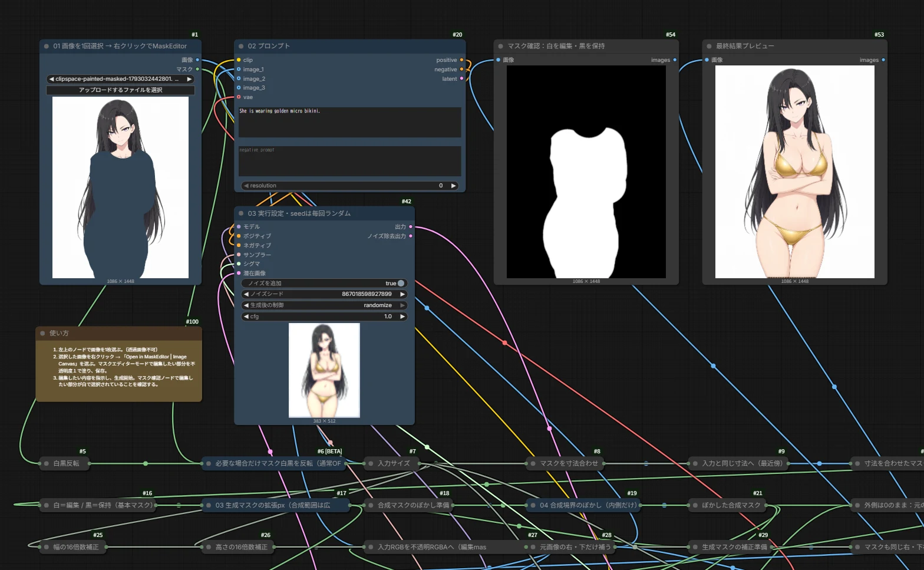Screen dimensions: 924x570
Task: Select the 03 生成マスクの拡張px node
Action: pyautogui.click(x=276, y=505)
